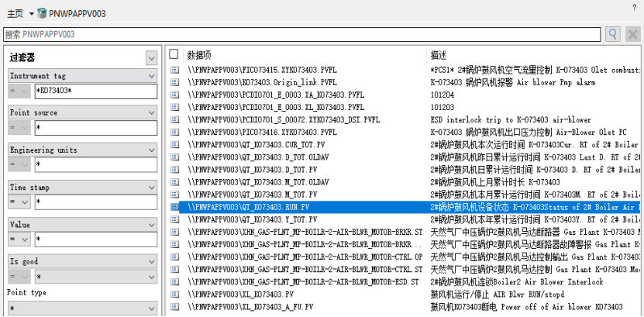
Task: Select \\PNWPAPPV003\QT_K073403.Y_TOT.PV data item
Action: pyautogui.click(x=252, y=219)
